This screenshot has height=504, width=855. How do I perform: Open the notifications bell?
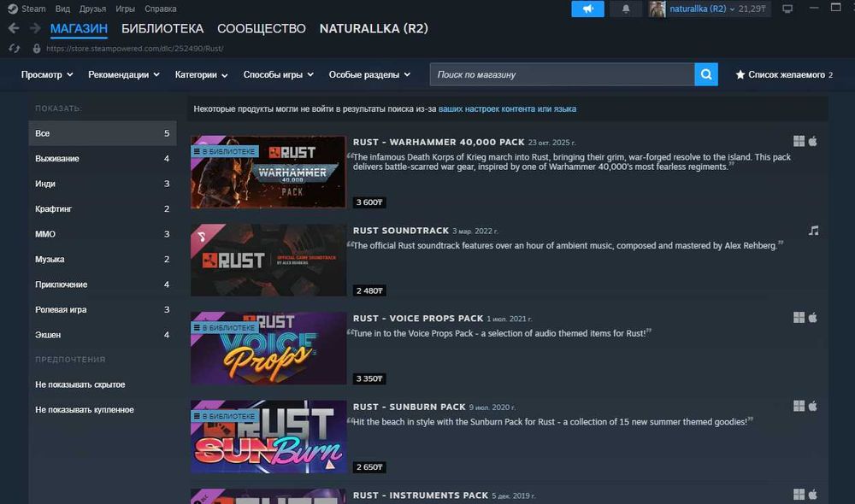click(x=626, y=9)
